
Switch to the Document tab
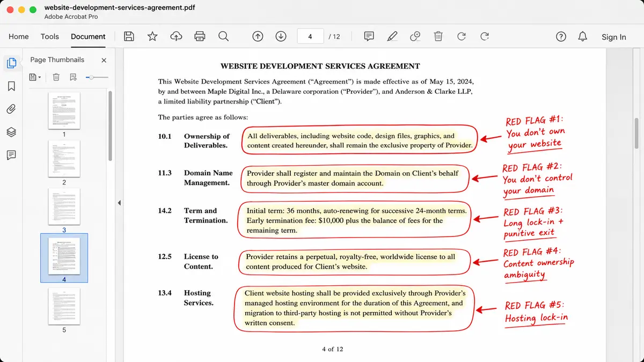pos(88,36)
